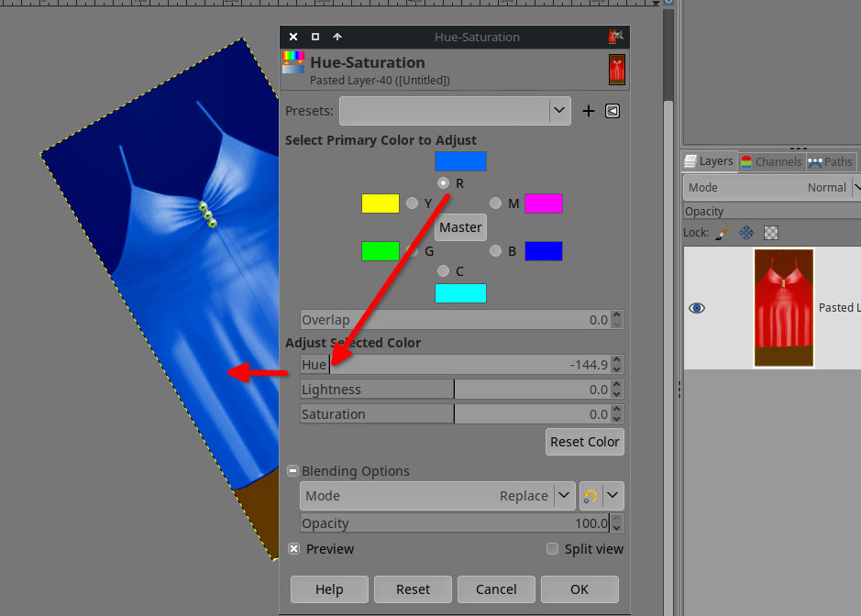
Task: Toggle the Preview checkbox
Action: 293,549
